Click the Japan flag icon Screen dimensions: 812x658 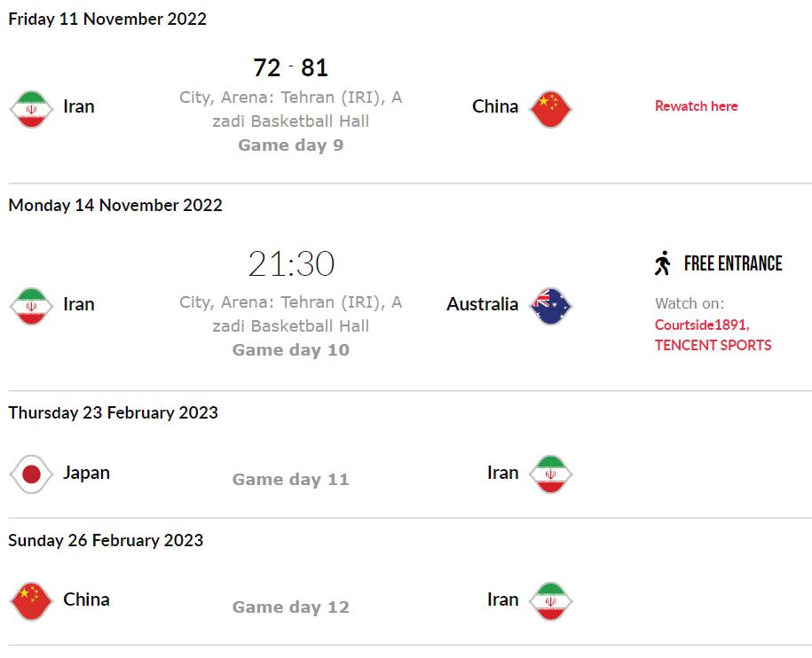31,474
